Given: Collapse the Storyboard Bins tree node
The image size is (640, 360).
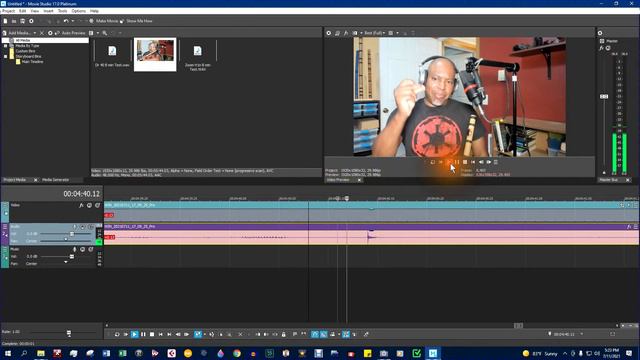Looking at the screenshot, I should tap(6, 56).
